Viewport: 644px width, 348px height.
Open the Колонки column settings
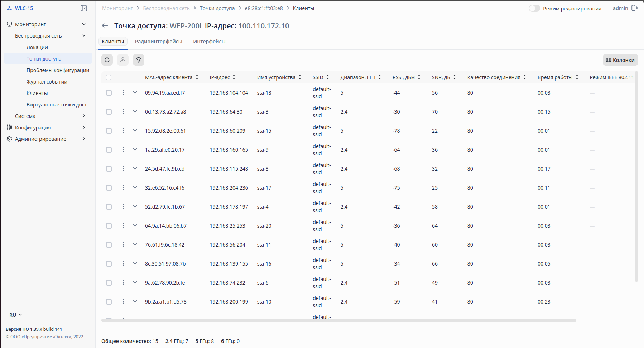coord(620,60)
